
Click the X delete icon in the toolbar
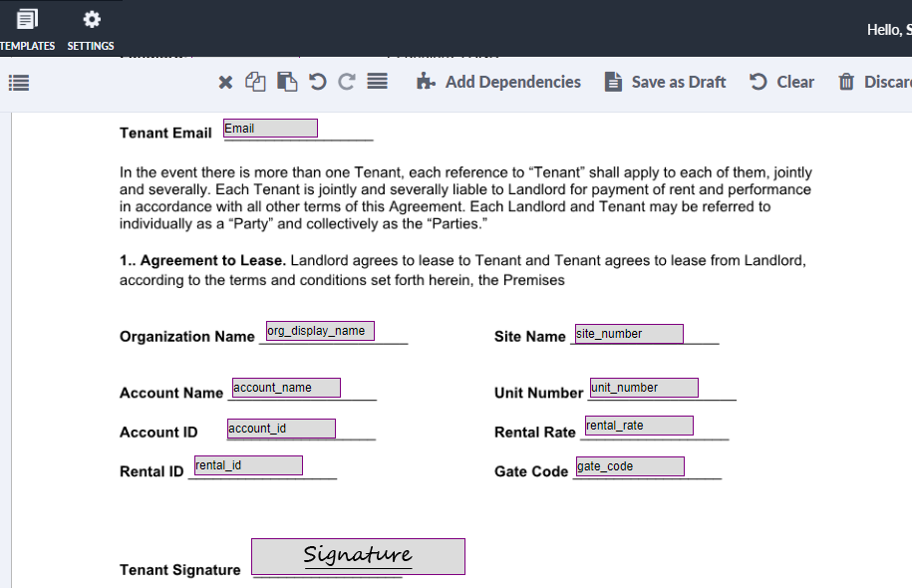(223, 82)
